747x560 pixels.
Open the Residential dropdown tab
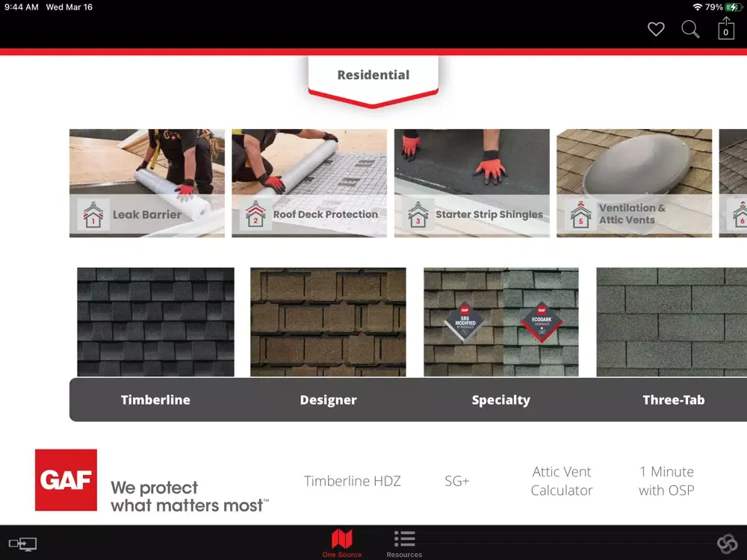(373, 81)
